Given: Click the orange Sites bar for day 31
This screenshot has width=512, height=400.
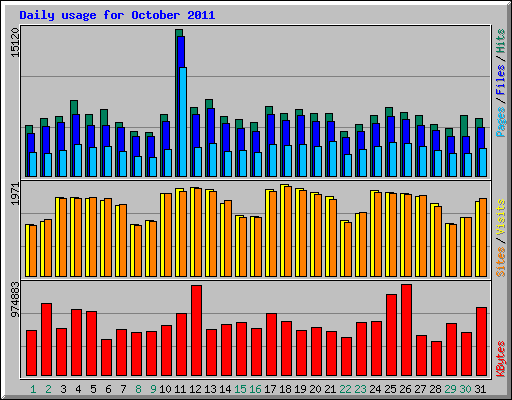Looking at the screenshot, I should click(483, 237).
